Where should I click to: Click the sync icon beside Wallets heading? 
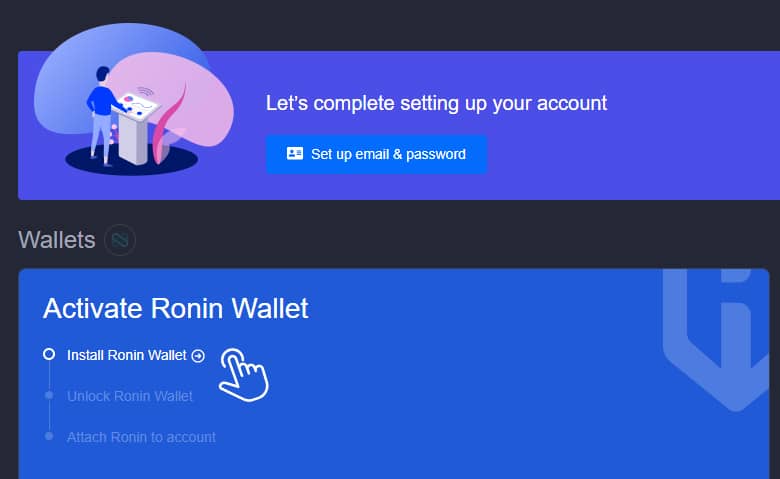pyautogui.click(x=120, y=240)
